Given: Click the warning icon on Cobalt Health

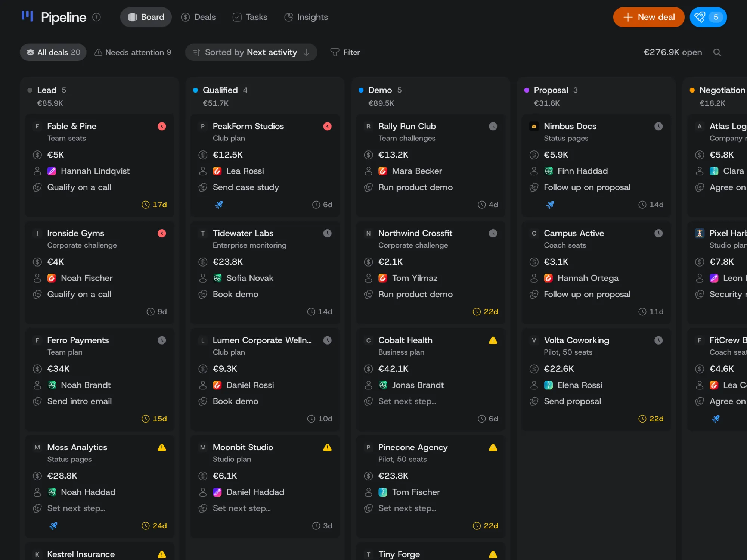Looking at the screenshot, I should [493, 340].
